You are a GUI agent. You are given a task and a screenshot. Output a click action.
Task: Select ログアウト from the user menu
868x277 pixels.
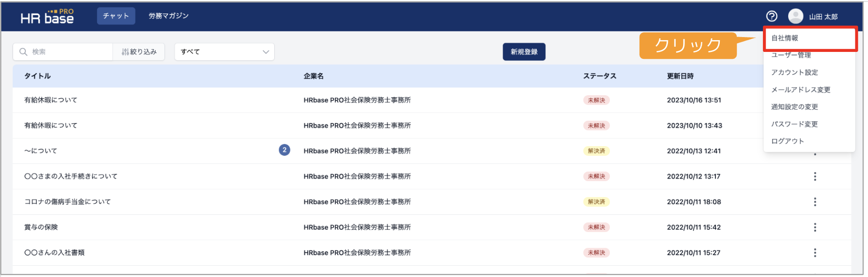click(787, 141)
